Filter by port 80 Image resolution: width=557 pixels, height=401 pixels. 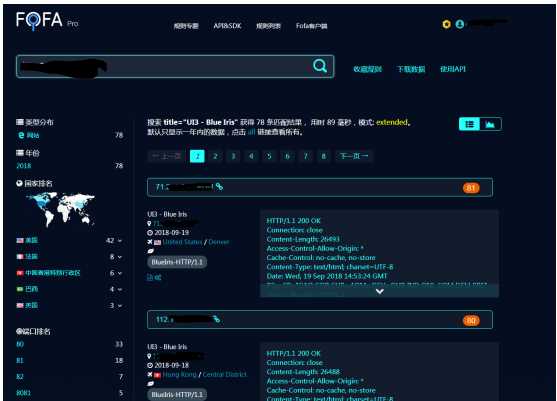(x=20, y=344)
